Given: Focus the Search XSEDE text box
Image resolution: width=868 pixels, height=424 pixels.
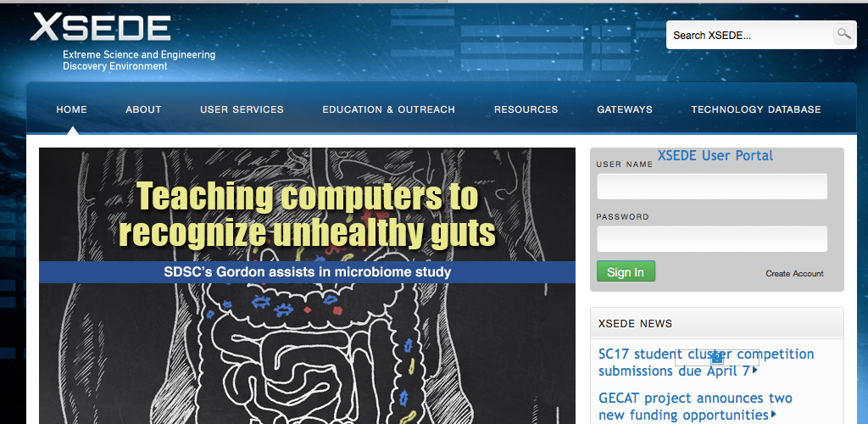Looking at the screenshot, I should pos(748,35).
